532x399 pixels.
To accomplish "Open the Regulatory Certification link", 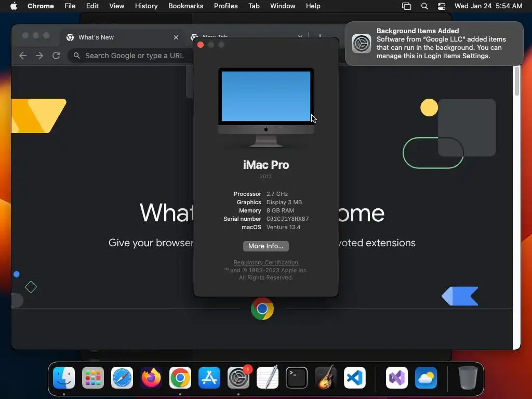I will [265, 262].
